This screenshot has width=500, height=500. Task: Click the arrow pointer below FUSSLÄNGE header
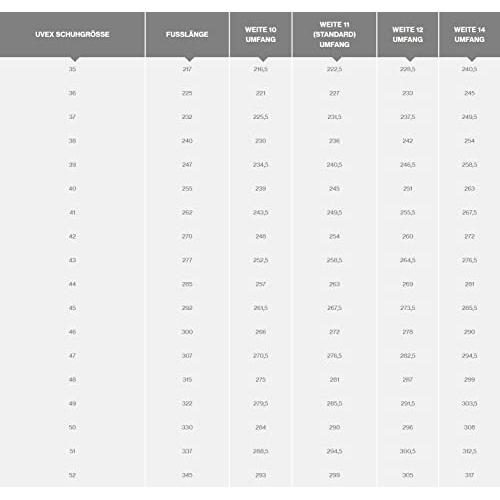click(190, 59)
